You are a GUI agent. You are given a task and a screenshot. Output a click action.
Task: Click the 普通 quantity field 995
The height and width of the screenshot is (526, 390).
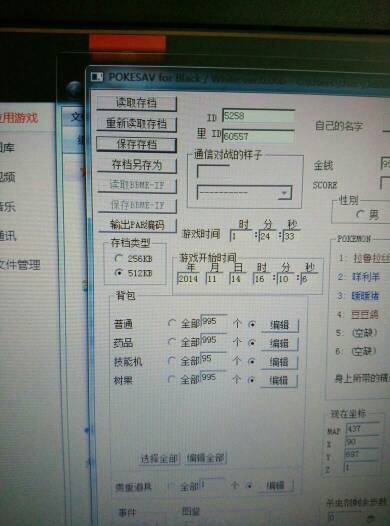click(214, 321)
